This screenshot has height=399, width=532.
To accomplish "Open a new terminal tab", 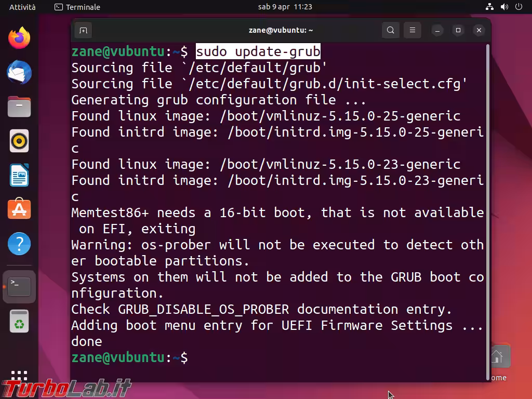I will [x=83, y=30].
